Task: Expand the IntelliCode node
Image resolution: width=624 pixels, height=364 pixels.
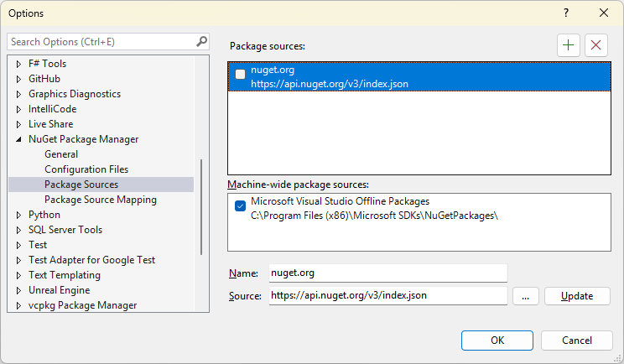Action: coord(18,109)
